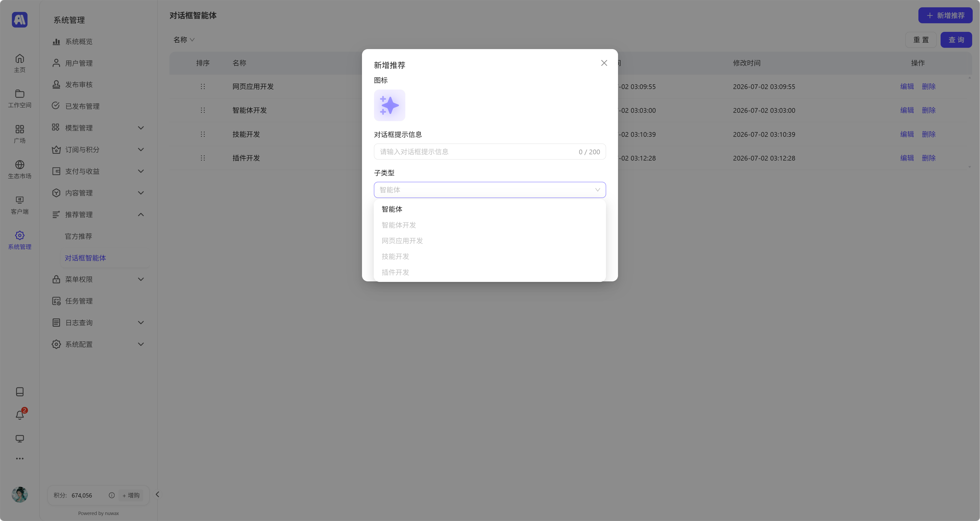
Task: Click 删除 for 插件开发 row
Action: click(928, 158)
